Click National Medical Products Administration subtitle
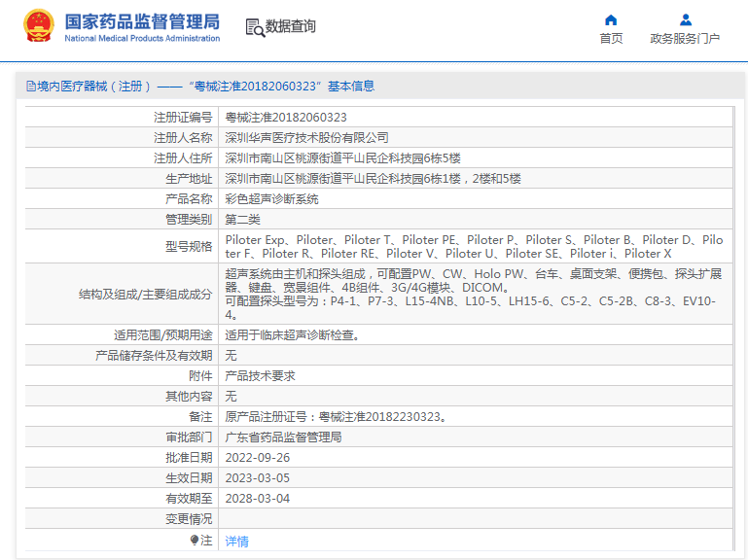This screenshot has width=748, height=560. pyautogui.click(x=142, y=38)
